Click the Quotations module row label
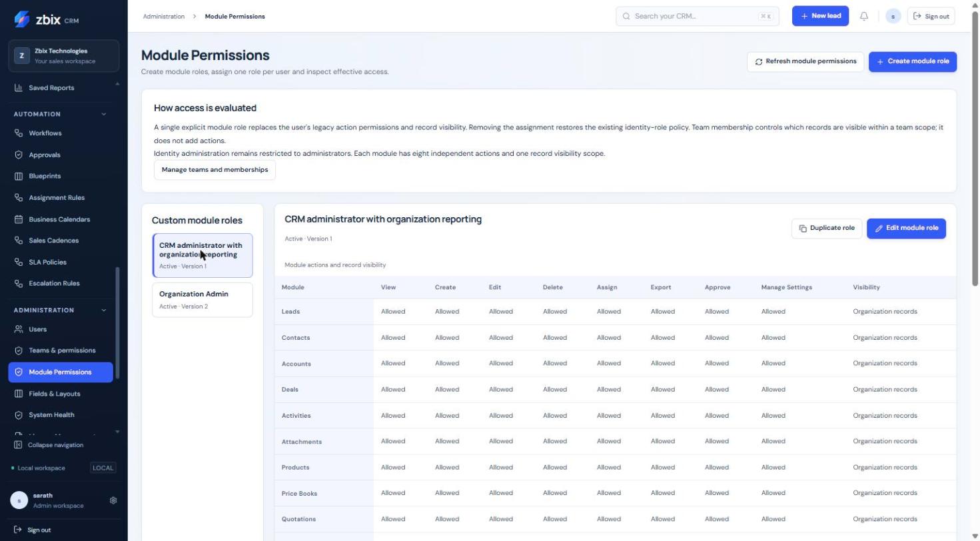Screen dimensions: 980x541 tap(298, 519)
